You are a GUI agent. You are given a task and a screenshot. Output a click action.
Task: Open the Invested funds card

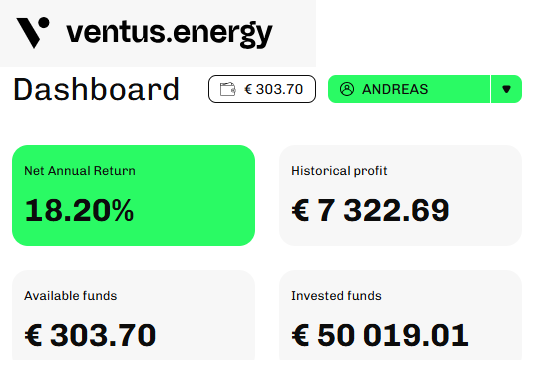pyautogui.click(x=400, y=315)
